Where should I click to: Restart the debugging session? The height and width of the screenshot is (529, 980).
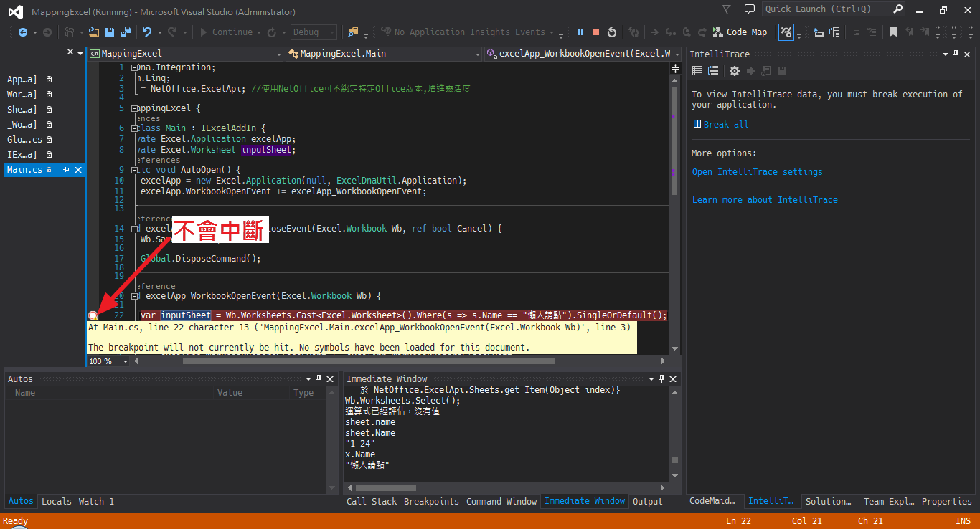point(612,32)
